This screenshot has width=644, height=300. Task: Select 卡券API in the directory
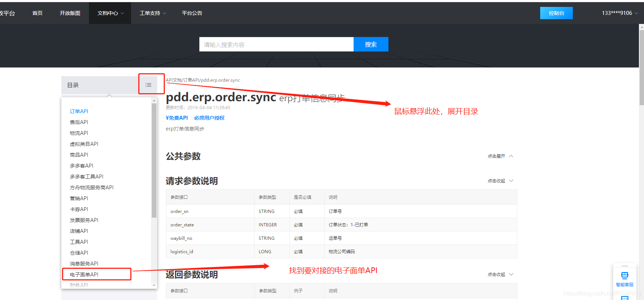point(79,209)
